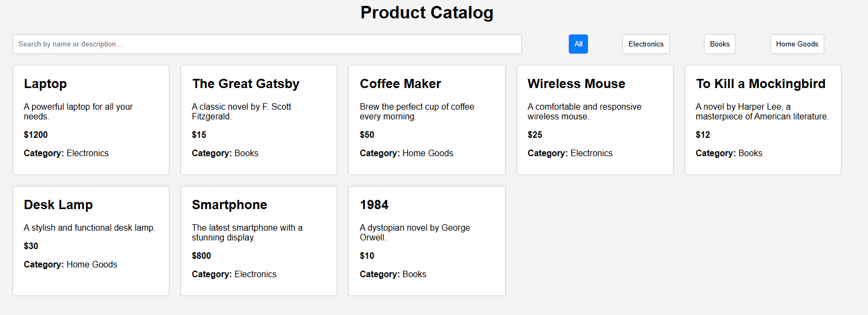Open the Smartphone product card
This screenshot has height=315, width=868.
coord(259,241)
